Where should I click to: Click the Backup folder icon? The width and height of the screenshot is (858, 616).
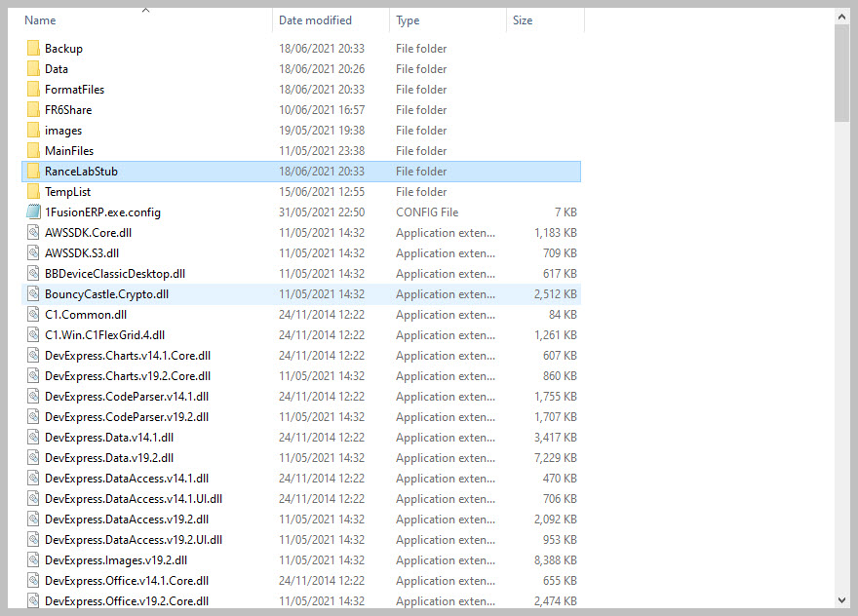(x=33, y=48)
